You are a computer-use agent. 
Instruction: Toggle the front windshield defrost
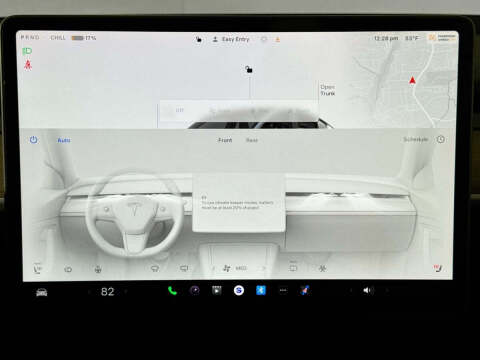pyautogui.click(x=155, y=268)
